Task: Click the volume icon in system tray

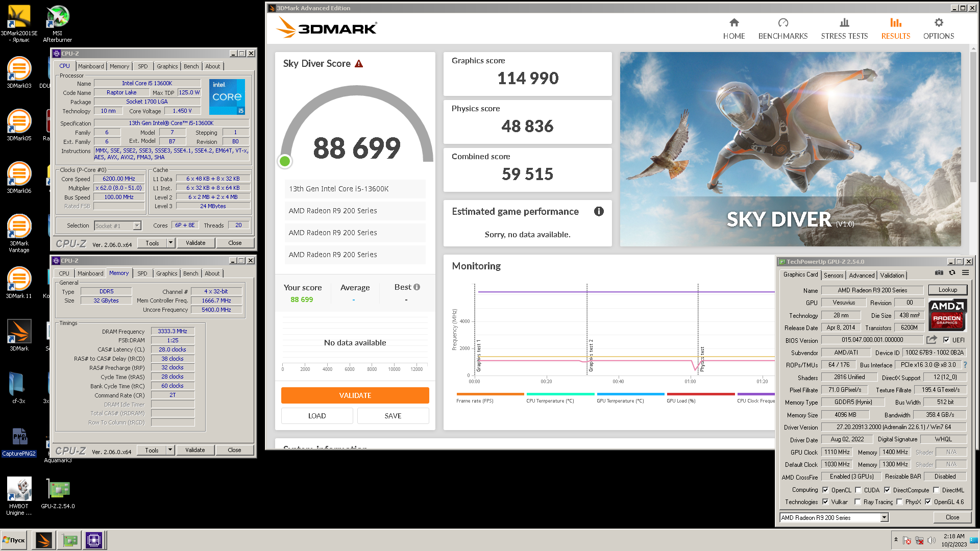Action: (932, 540)
